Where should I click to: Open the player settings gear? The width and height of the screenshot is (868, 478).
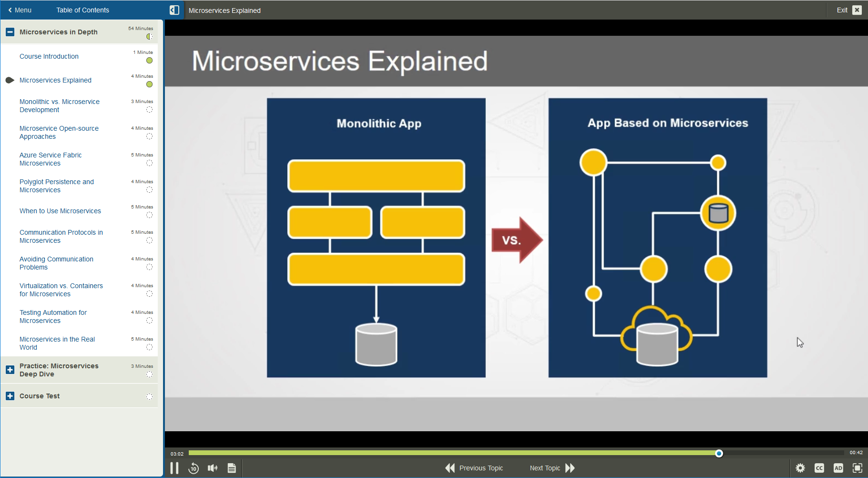800,468
